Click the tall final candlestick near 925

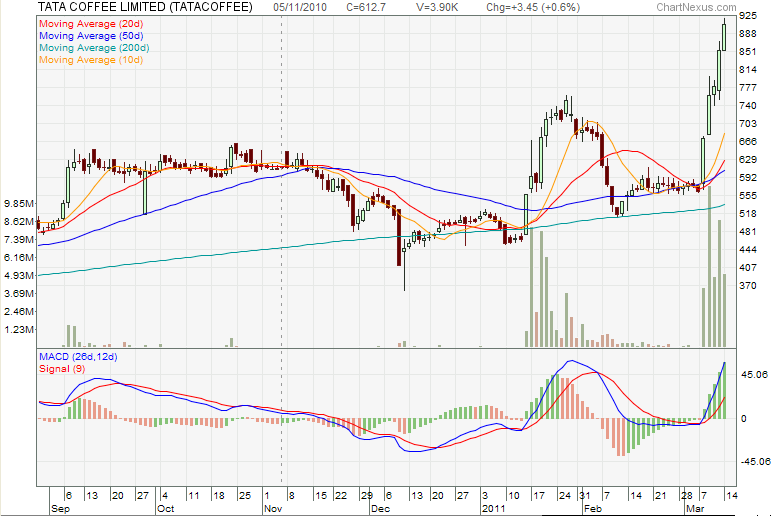[724, 35]
